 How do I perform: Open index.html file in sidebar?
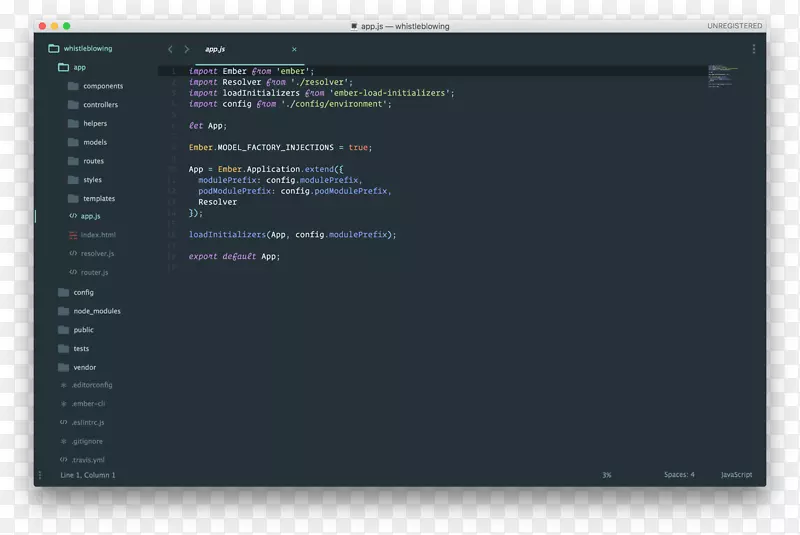point(92,235)
